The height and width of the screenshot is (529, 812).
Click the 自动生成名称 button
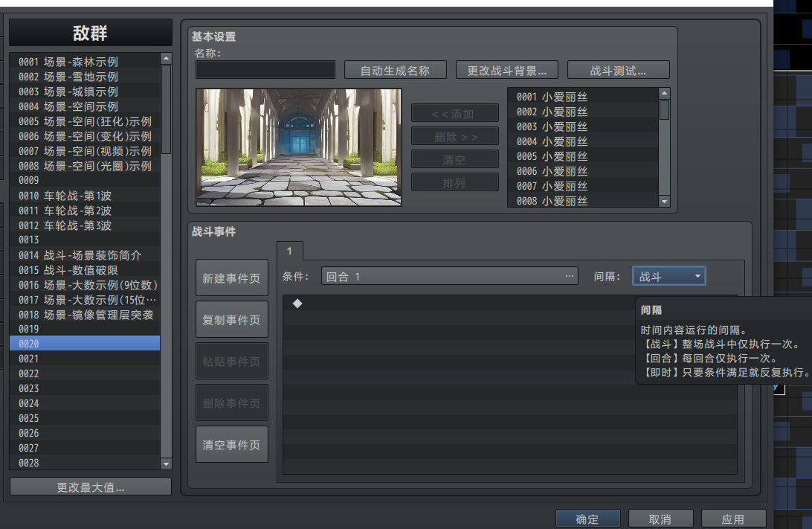tap(395, 71)
